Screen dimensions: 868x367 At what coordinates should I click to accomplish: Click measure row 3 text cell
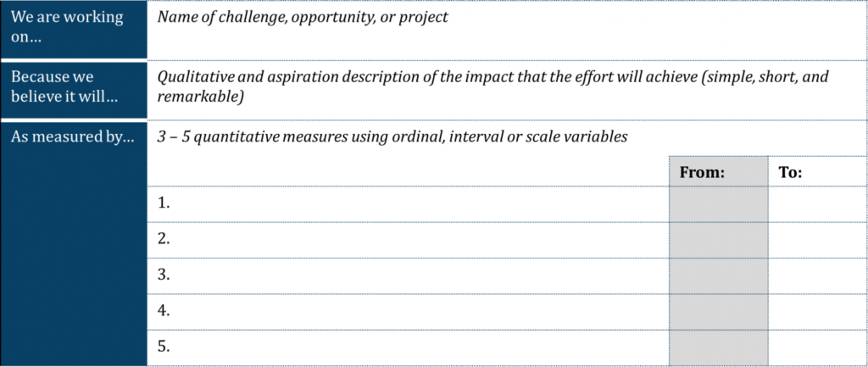coord(408,275)
